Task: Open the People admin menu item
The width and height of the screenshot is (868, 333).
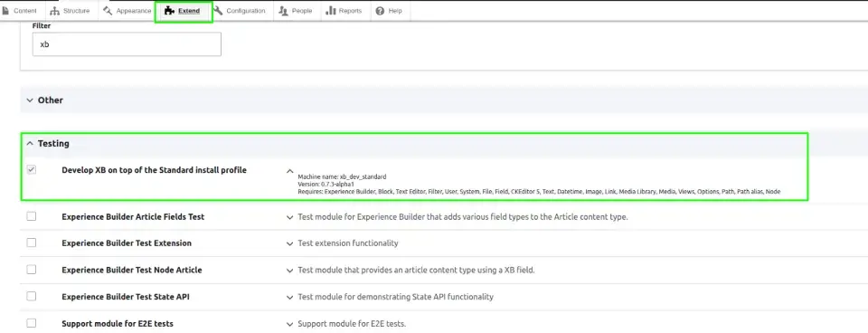Action: [296, 11]
